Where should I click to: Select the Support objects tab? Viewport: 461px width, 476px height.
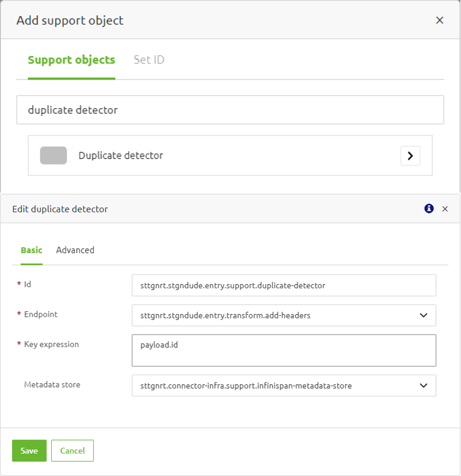click(x=71, y=60)
